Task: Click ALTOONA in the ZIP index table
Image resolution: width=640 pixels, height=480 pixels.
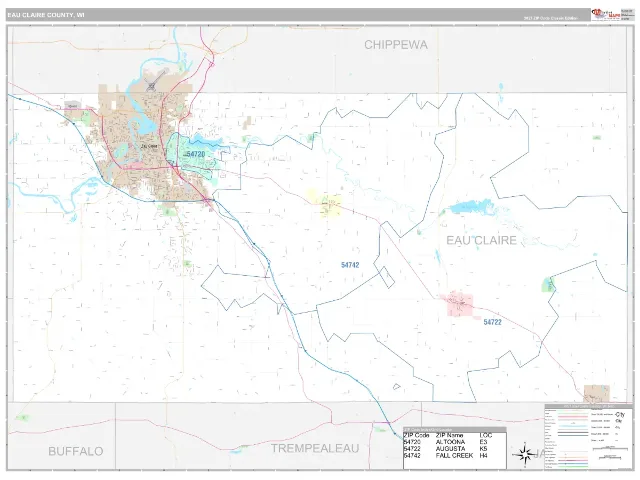Action: click(x=450, y=442)
